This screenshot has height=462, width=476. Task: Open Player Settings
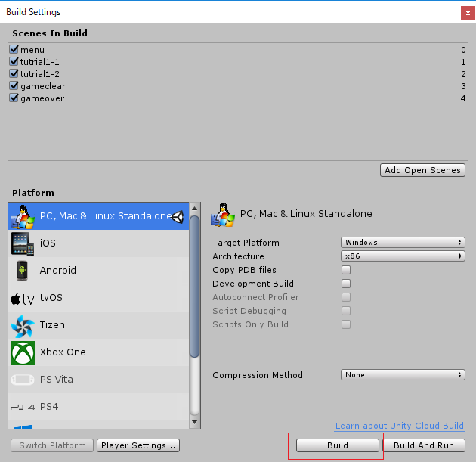pos(138,445)
